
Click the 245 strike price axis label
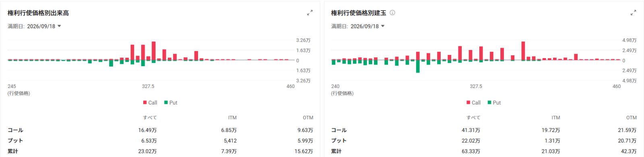(x=12, y=86)
